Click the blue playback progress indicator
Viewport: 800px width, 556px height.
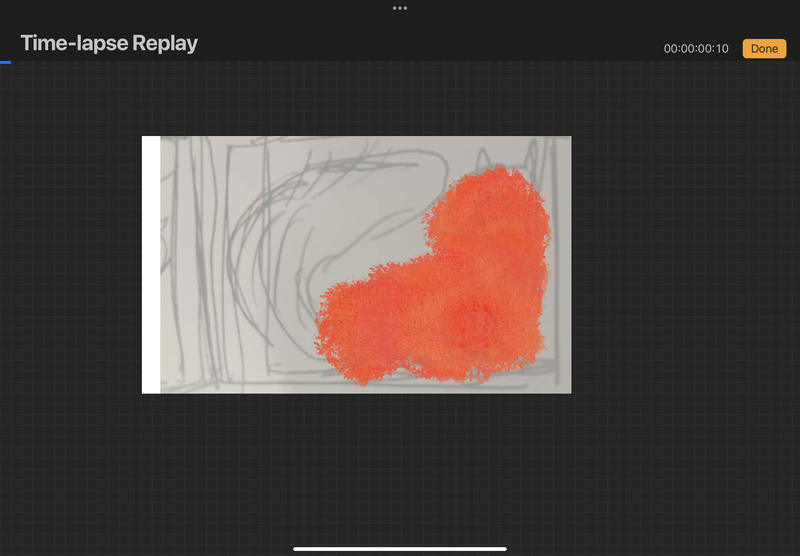5,62
